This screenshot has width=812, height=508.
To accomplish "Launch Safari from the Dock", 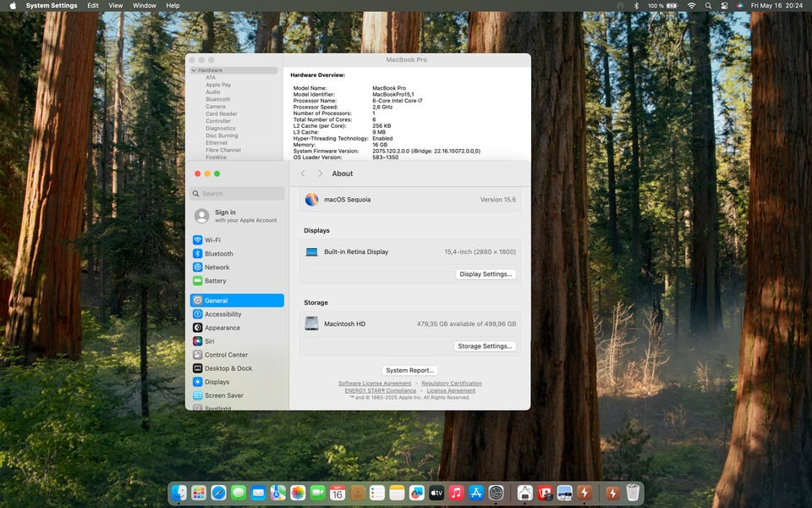I will [x=218, y=493].
